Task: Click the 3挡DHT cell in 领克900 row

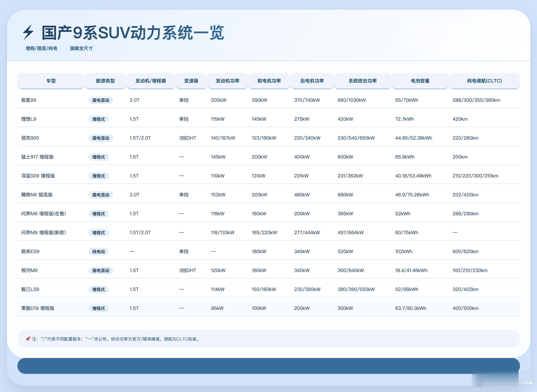Action: 188,138
